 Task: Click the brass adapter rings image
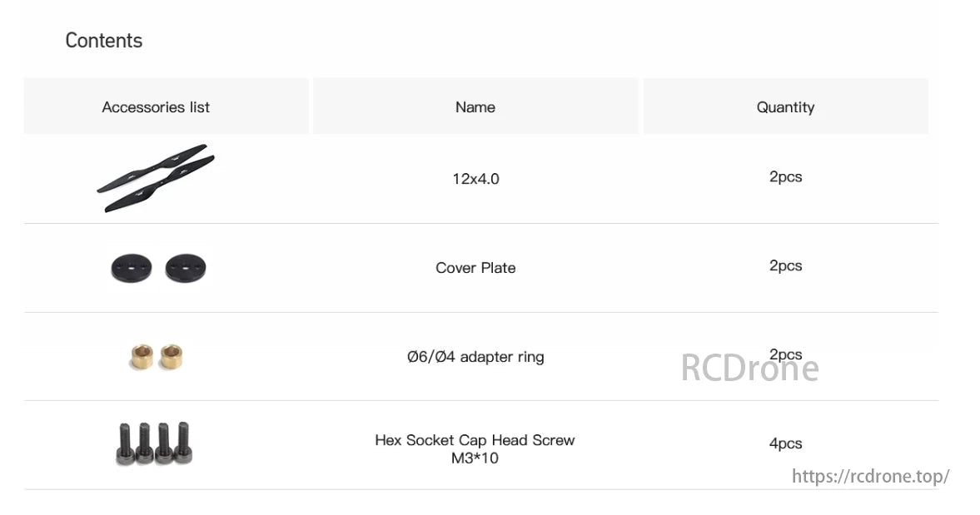pos(157,357)
